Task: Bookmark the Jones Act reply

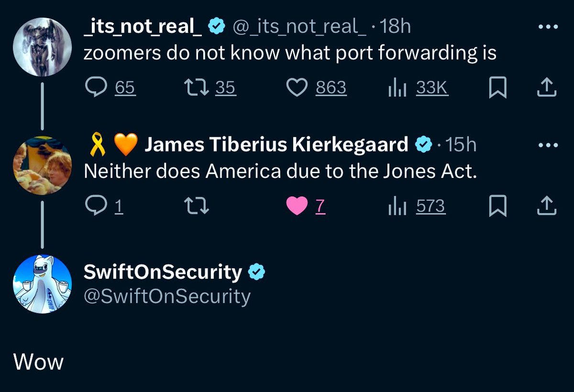Action: (x=497, y=207)
